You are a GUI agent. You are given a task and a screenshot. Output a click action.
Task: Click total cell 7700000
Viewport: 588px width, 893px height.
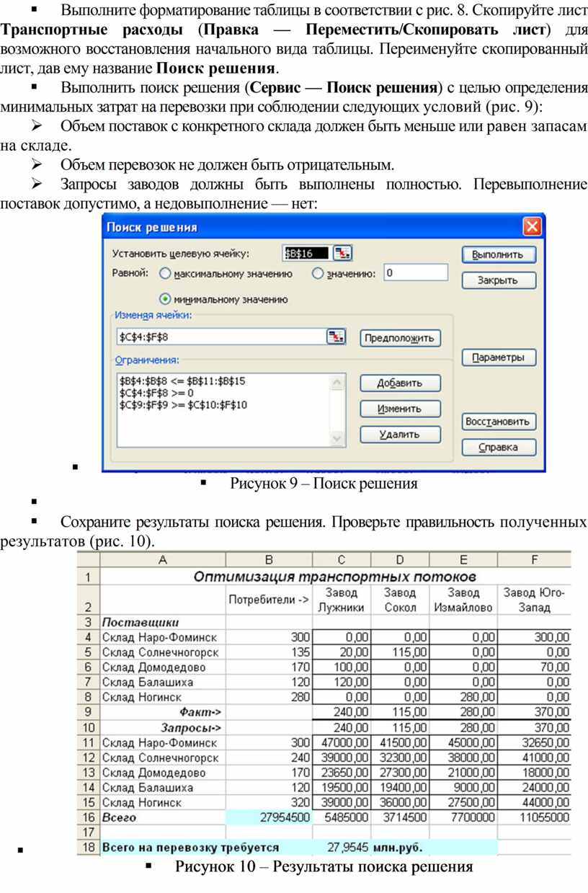coord(463,818)
